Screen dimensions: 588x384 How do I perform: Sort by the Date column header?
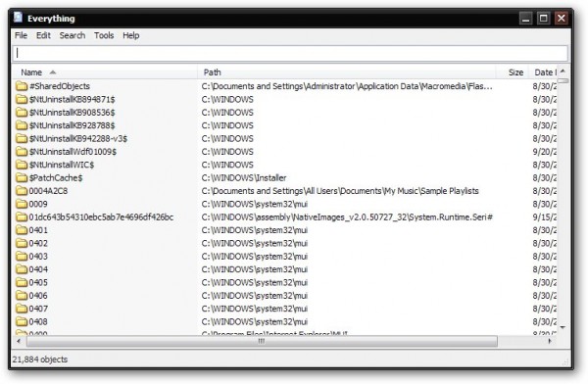point(543,72)
